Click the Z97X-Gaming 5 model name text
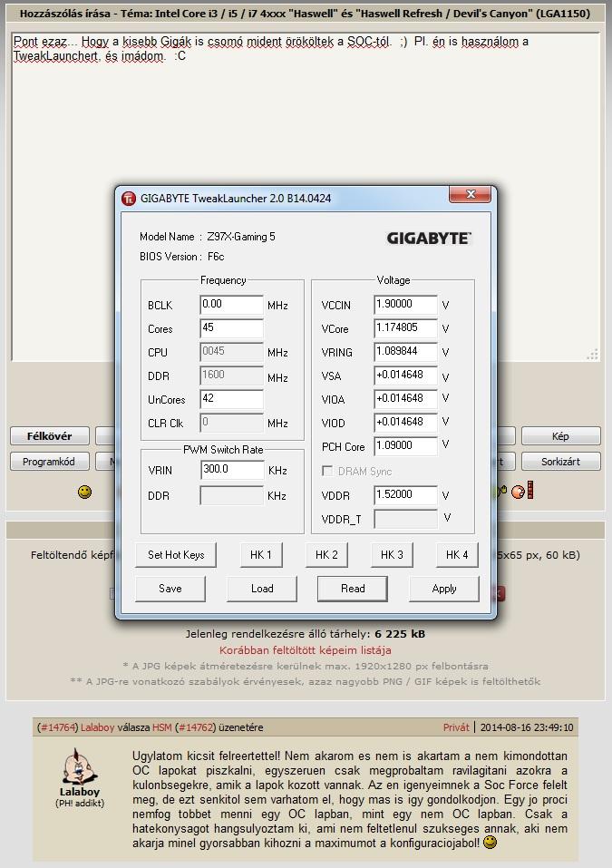 (240, 237)
